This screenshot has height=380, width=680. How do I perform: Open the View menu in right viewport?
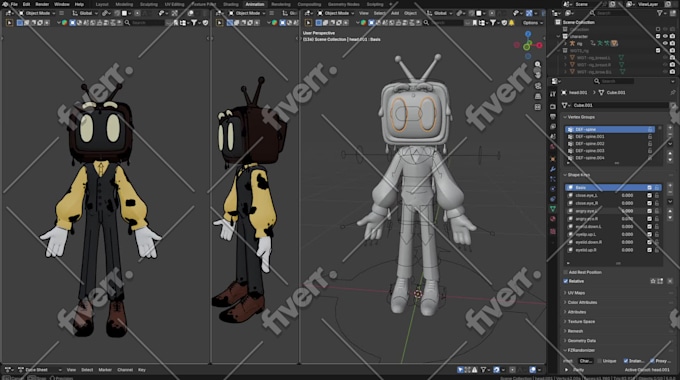(363, 13)
